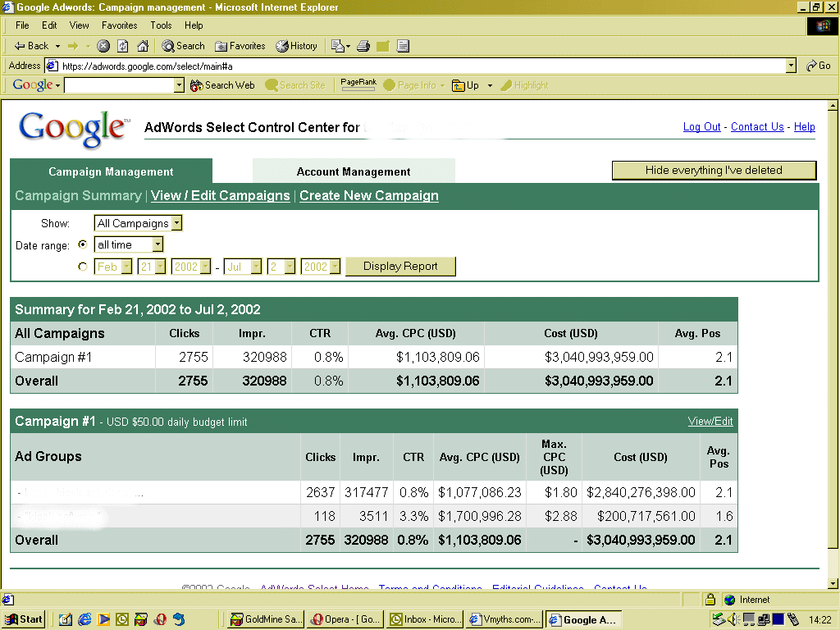Open the Google toolbar search box dropdown
840x630 pixels.
179,85
